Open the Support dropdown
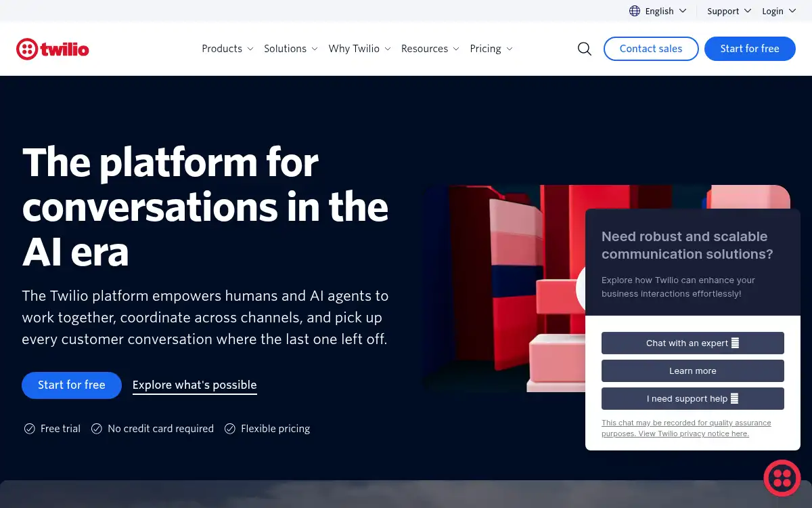812x508 pixels. pyautogui.click(x=729, y=11)
